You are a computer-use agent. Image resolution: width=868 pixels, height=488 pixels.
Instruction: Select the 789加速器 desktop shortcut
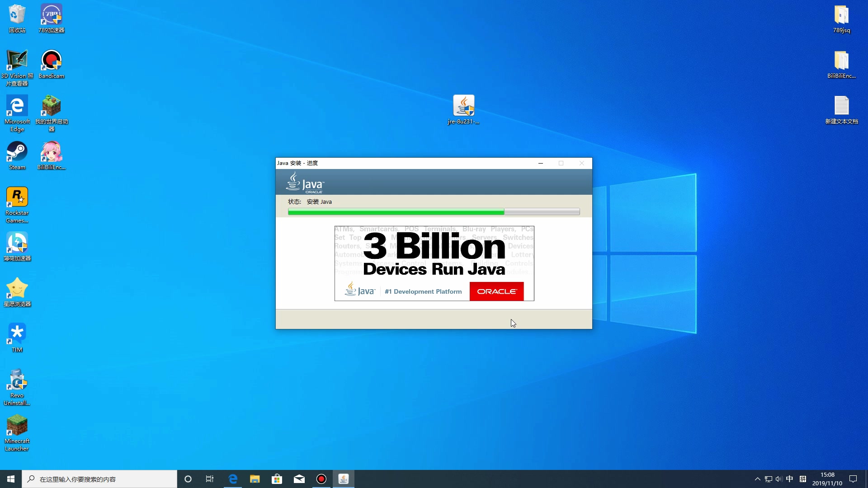point(51,19)
